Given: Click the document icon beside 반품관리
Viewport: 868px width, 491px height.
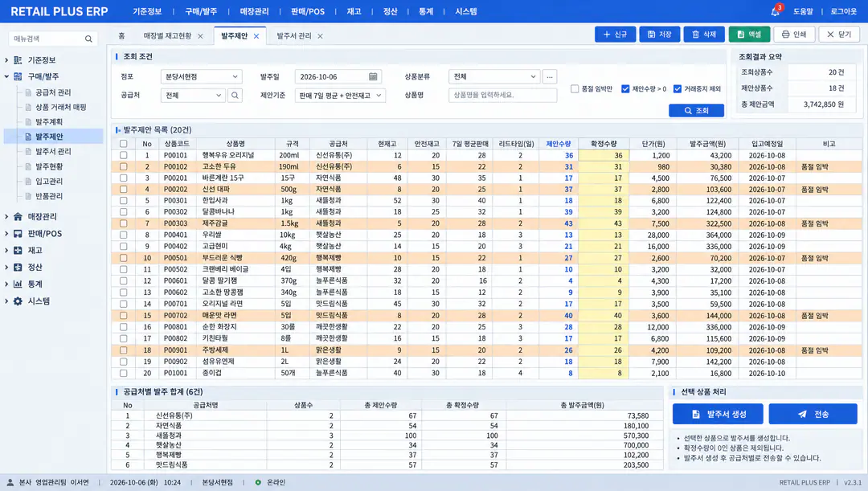Looking at the screenshot, I should (28, 196).
